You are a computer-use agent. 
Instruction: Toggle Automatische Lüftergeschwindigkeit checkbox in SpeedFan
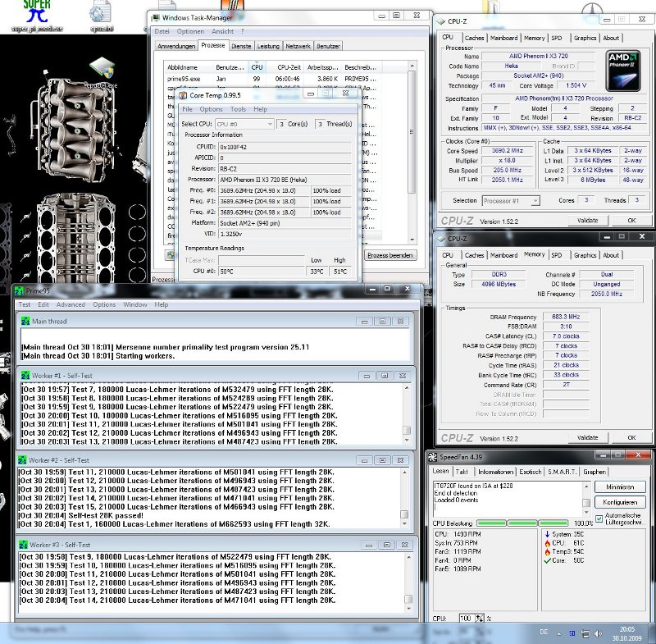pos(599,518)
